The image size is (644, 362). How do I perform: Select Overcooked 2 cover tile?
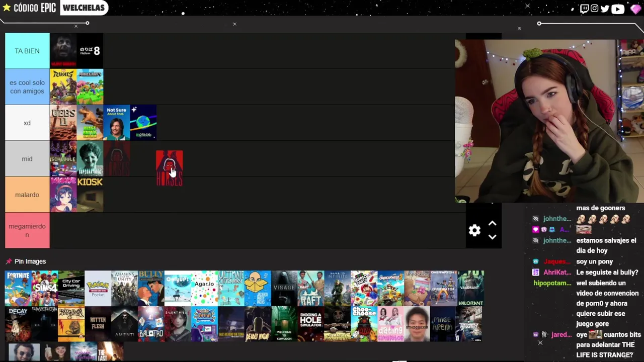pyautogui.click(x=391, y=288)
